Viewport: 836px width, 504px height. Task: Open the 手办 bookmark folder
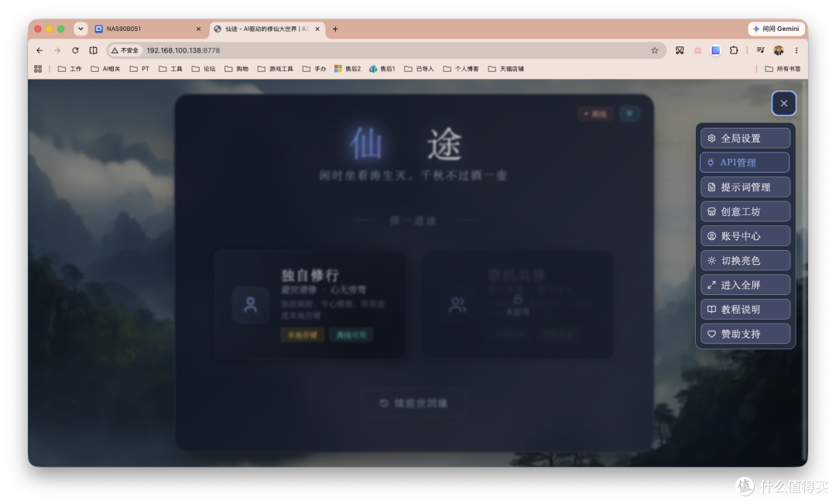point(314,69)
